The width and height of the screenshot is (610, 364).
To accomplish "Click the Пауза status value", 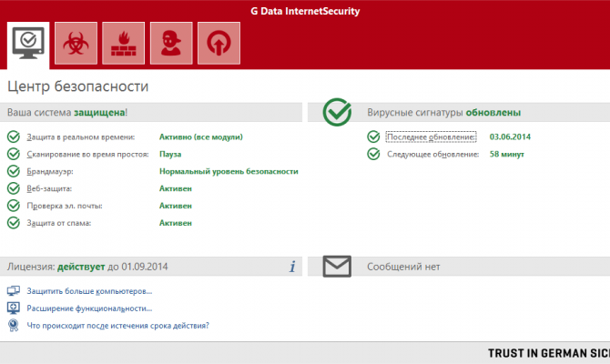I will tap(170, 155).
